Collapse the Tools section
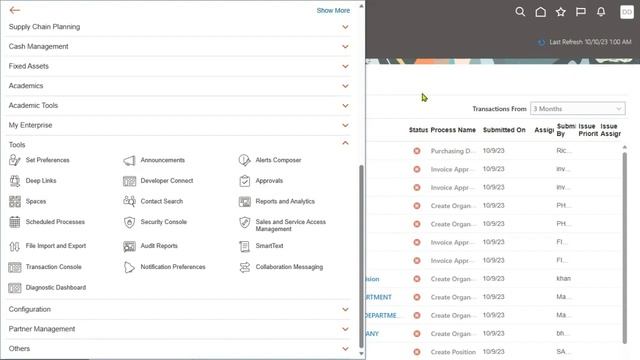Screen dimensions: 640x360 (345, 143)
